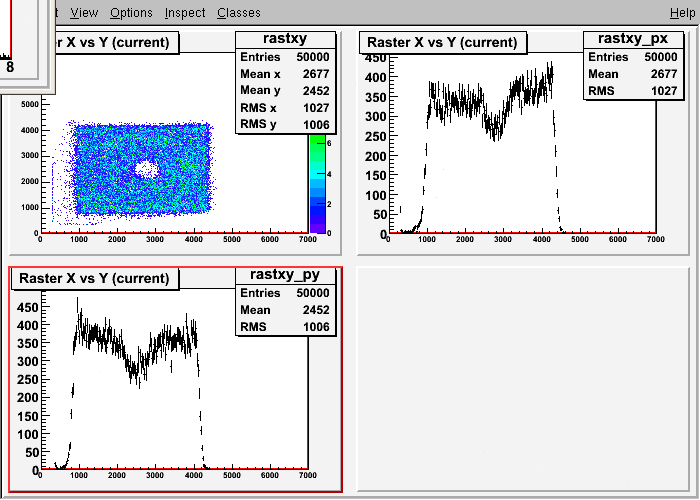Click the 7000 x-axis label of rastxy_py

coord(308,475)
